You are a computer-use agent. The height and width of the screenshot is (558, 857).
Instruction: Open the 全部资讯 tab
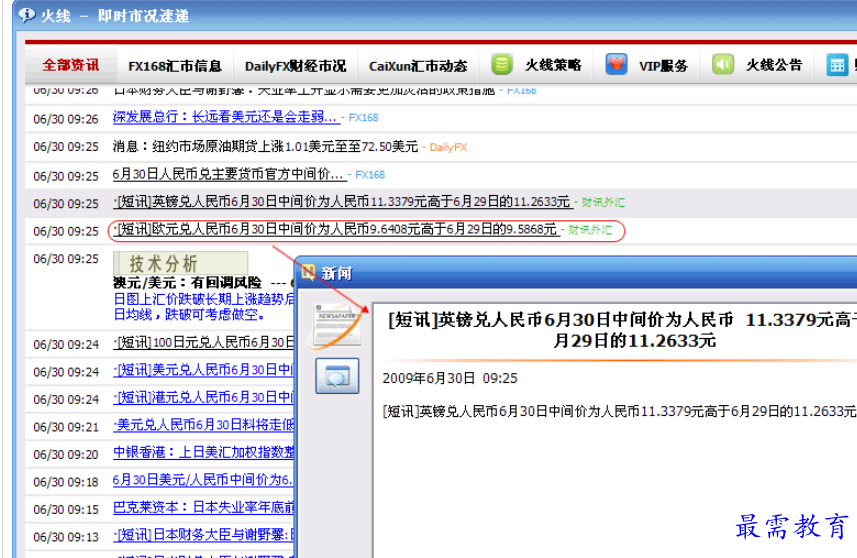tap(71, 66)
